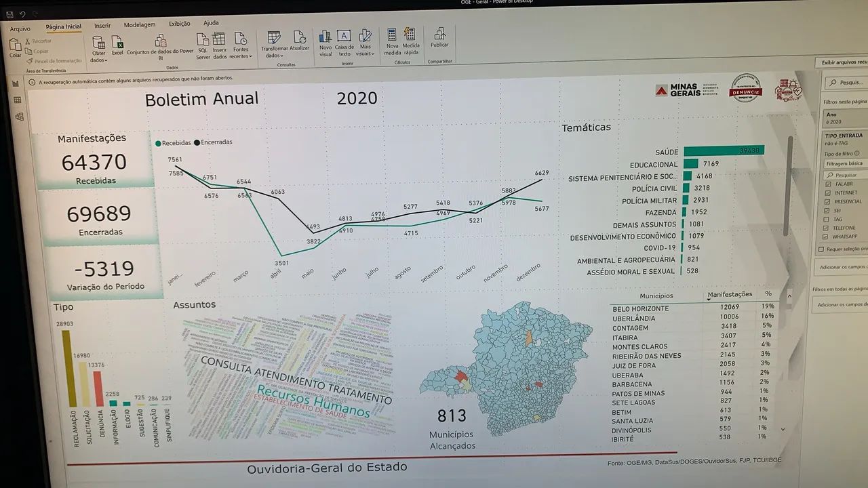Click the TIPO_ENTRADA filter card header
868x488 pixels.
845,139
